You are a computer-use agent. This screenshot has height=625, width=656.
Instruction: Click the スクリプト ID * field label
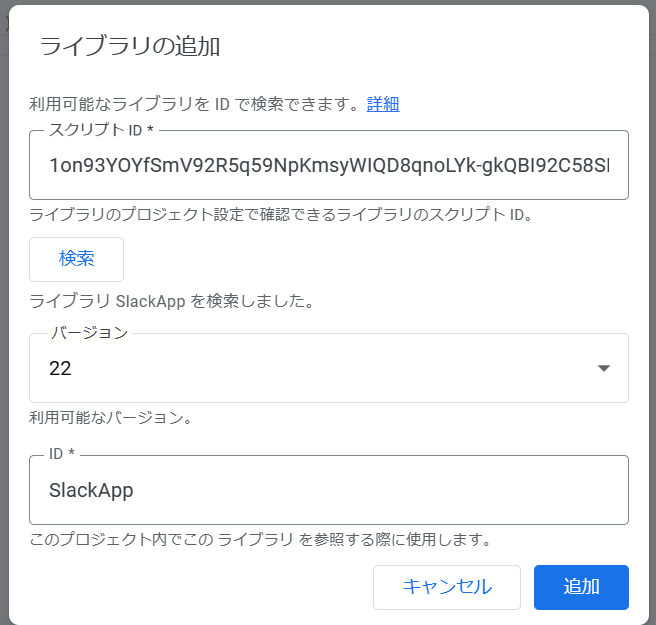pos(101,130)
